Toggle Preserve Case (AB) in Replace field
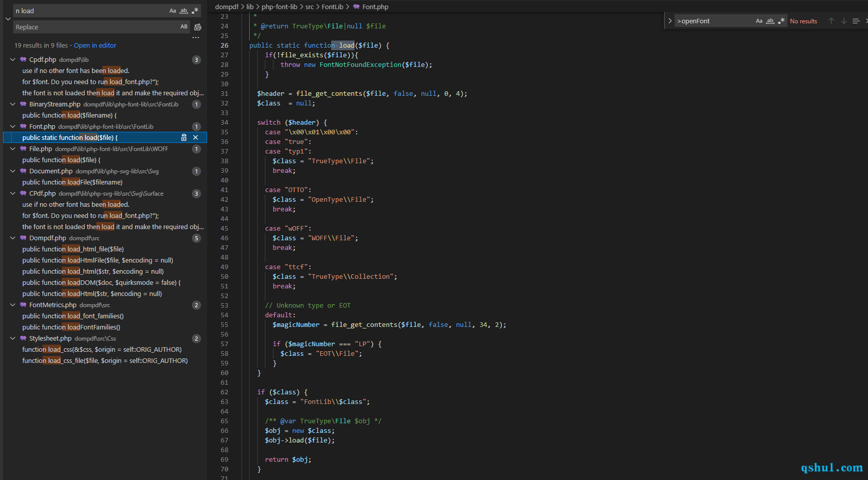The image size is (868, 480). (184, 27)
